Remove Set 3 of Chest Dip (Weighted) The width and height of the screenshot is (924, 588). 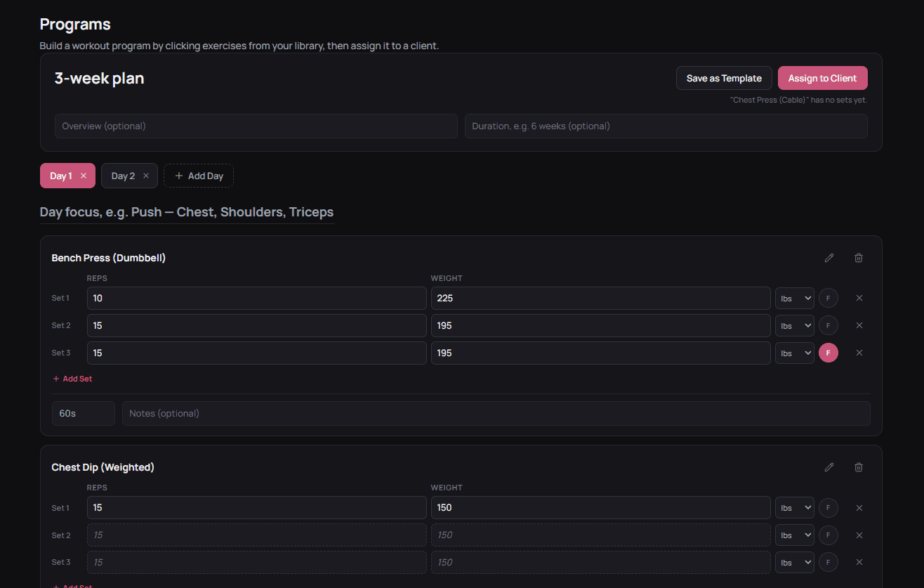(x=859, y=562)
